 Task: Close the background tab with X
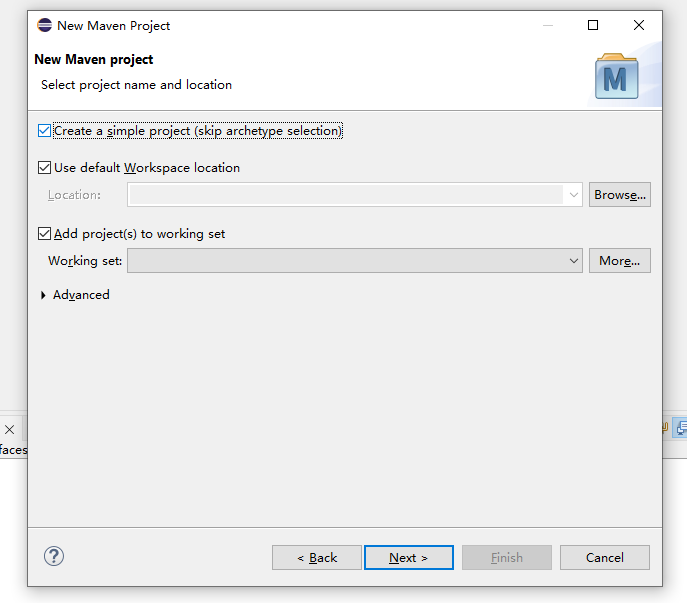point(10,429)
